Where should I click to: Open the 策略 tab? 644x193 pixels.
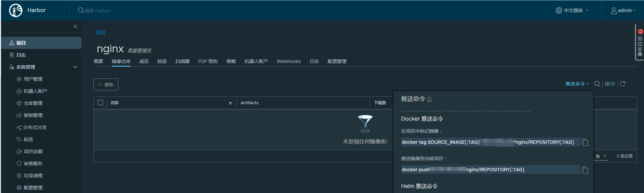click(x=231, y=61)
